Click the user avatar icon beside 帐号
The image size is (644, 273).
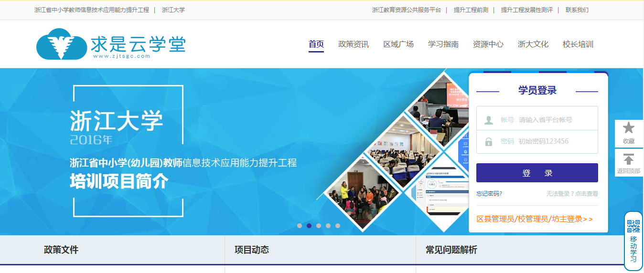(489, 120)
